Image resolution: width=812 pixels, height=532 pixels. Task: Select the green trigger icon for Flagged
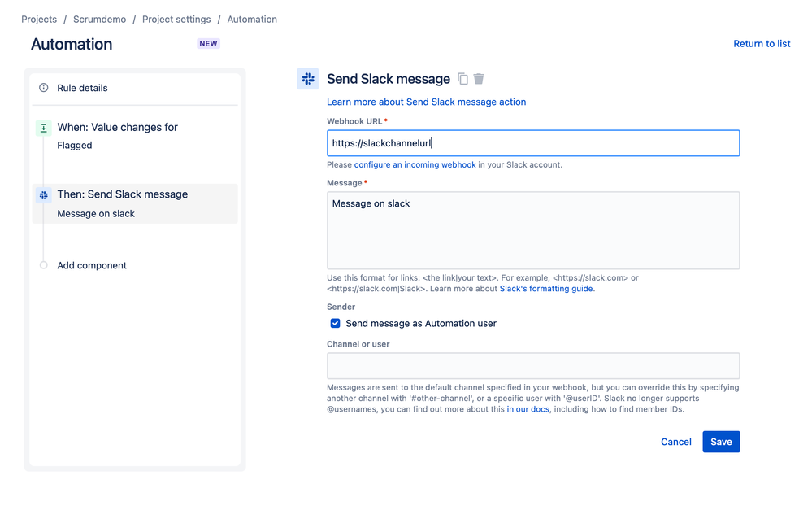44,128
